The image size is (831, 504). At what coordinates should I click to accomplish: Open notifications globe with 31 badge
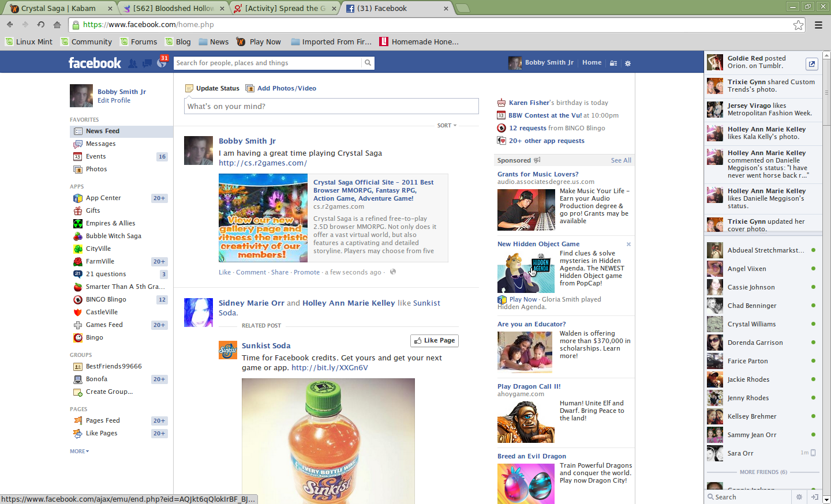click(x=162, y=63)
